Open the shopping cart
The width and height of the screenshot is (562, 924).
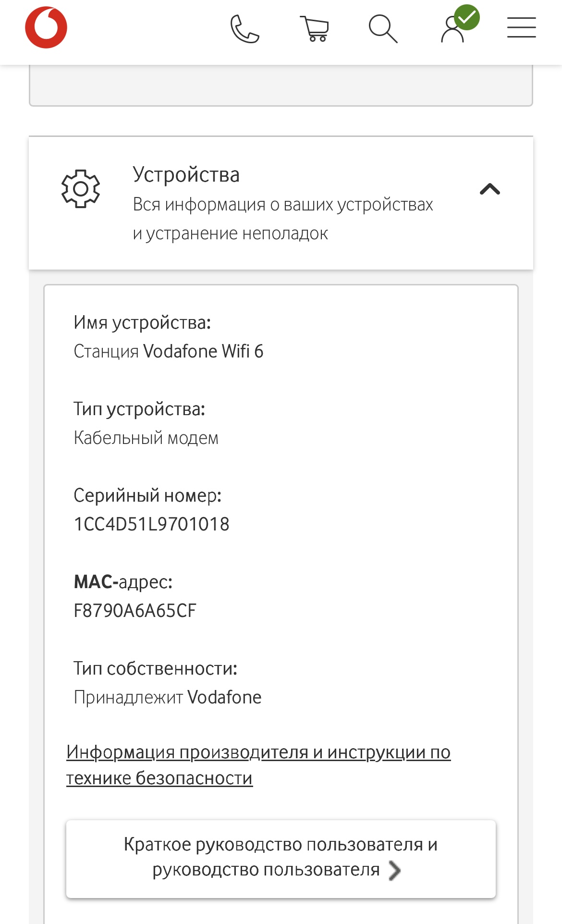click(x=315, y=29)
